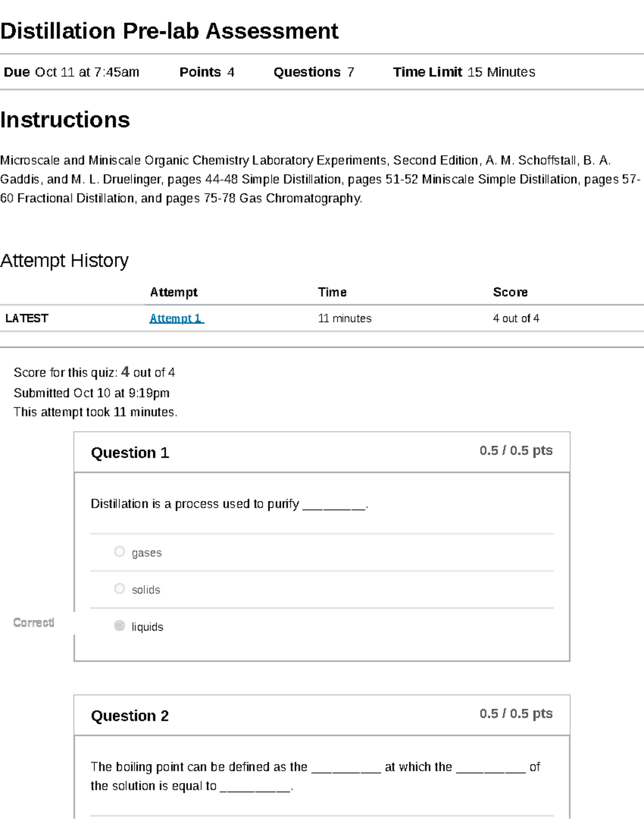Viewport: 644px width, 834px height.
Task: Click the Instructions heading
Action: point(65,120)
